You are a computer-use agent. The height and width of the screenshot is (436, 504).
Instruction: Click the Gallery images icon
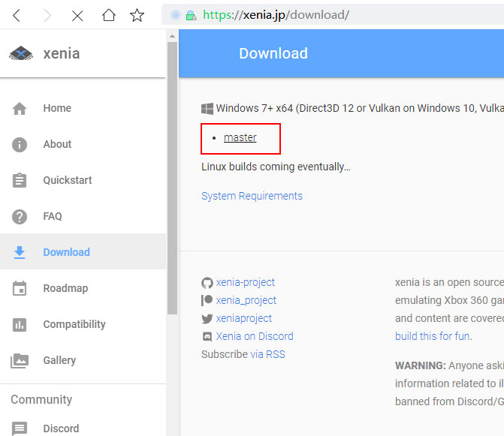(x=20, y=360)
